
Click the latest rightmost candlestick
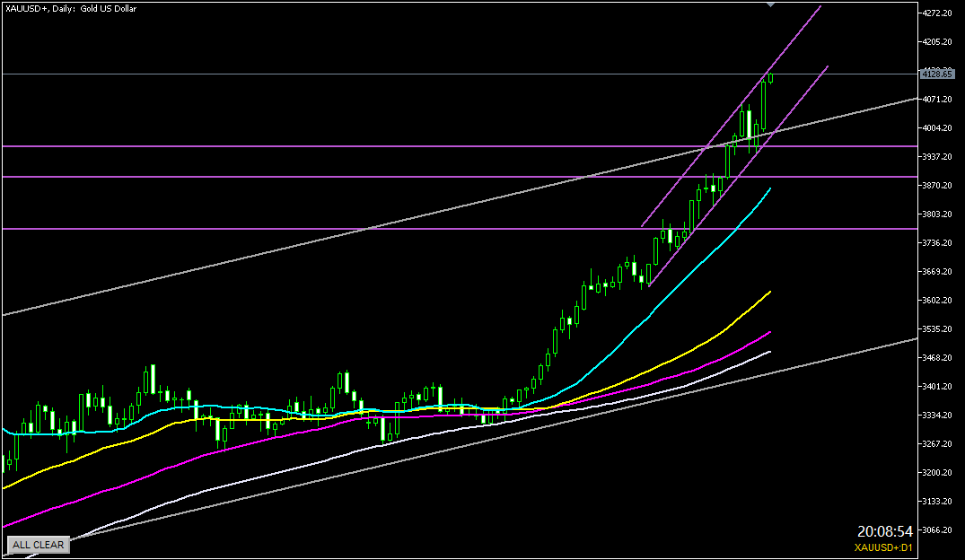tap(771, 78)
